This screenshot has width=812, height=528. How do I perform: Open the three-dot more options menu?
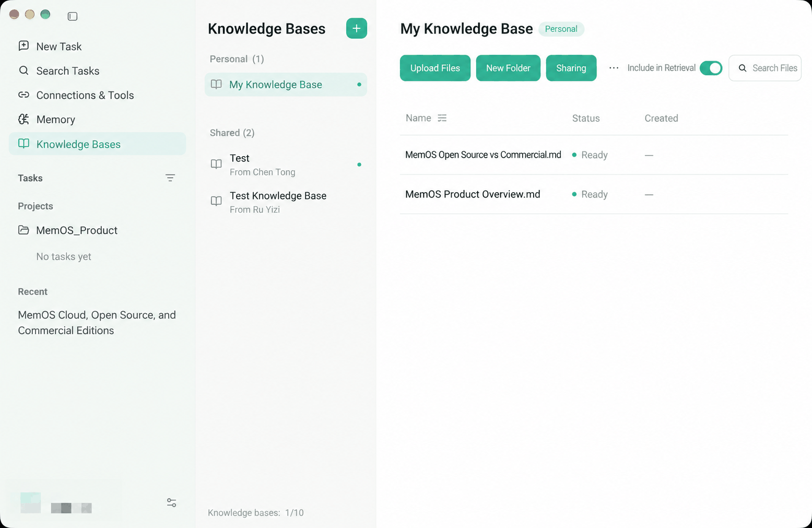point(614,68)
